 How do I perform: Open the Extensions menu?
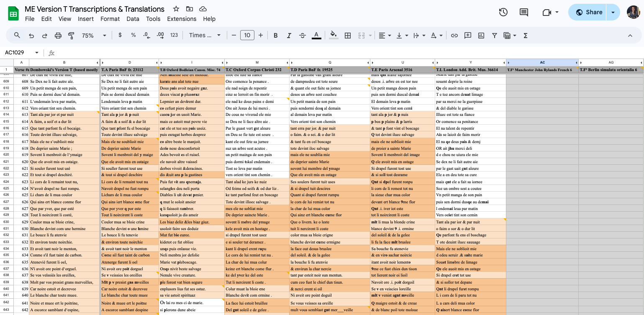[x=182, y=19]
